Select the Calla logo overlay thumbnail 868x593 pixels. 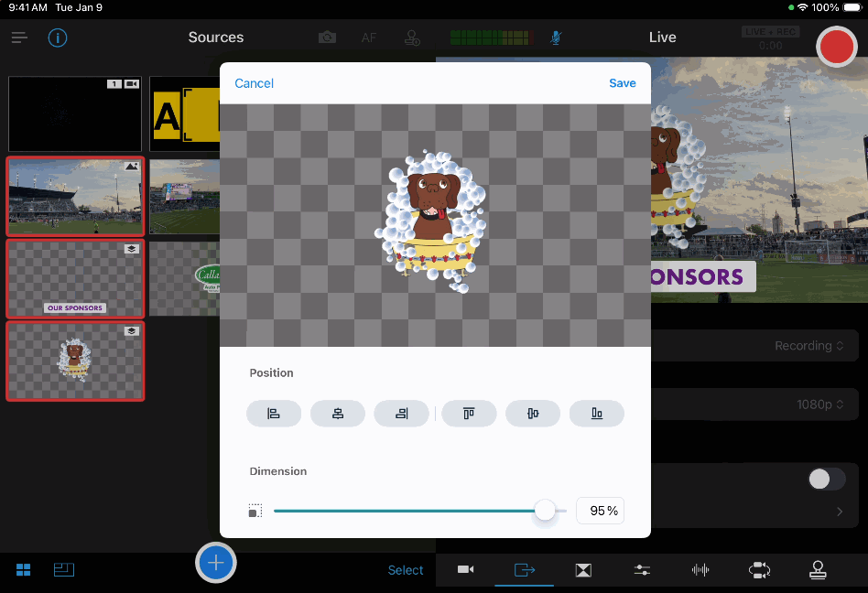click(184, 279)
